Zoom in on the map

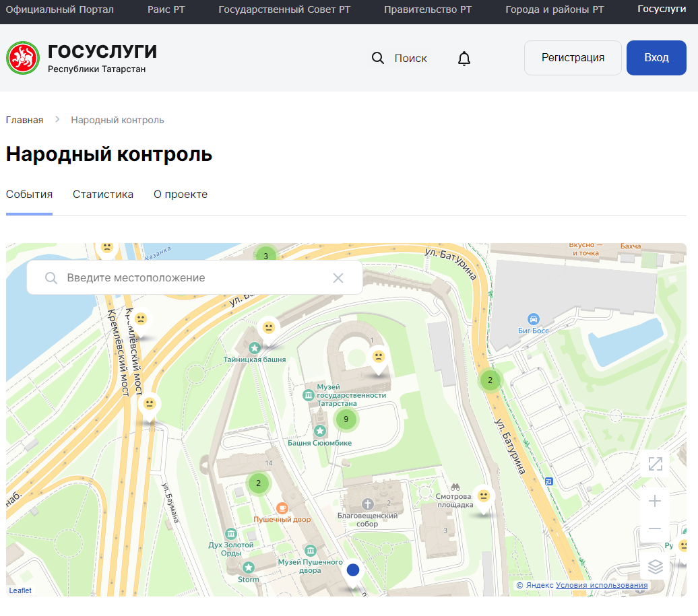click(x=655, y=501)
